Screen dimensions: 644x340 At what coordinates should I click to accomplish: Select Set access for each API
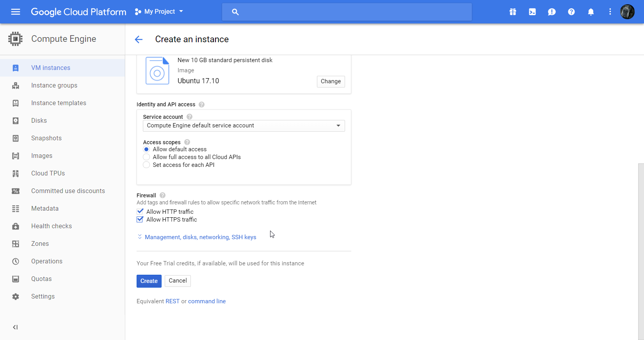coord(146,165)
